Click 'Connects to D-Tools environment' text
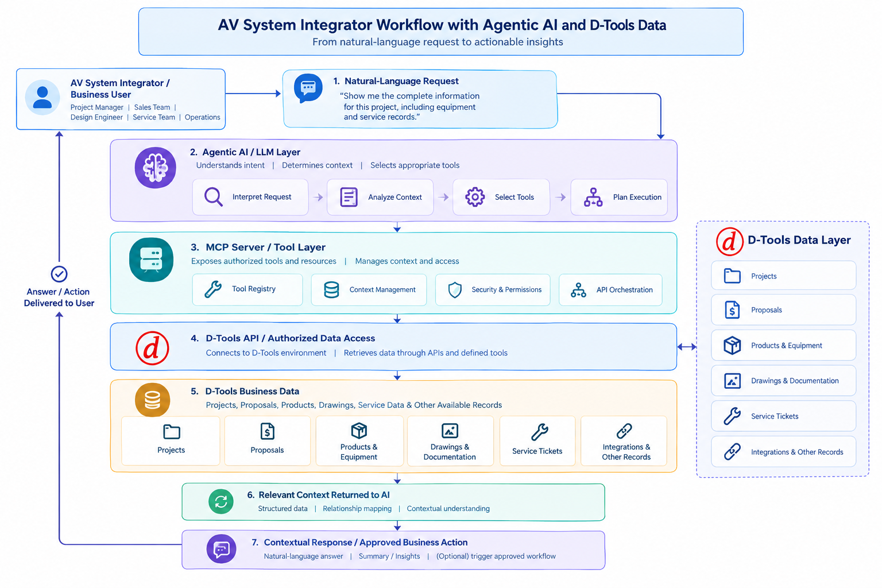This screenshot has width=882, height=588. coord(266,353)
